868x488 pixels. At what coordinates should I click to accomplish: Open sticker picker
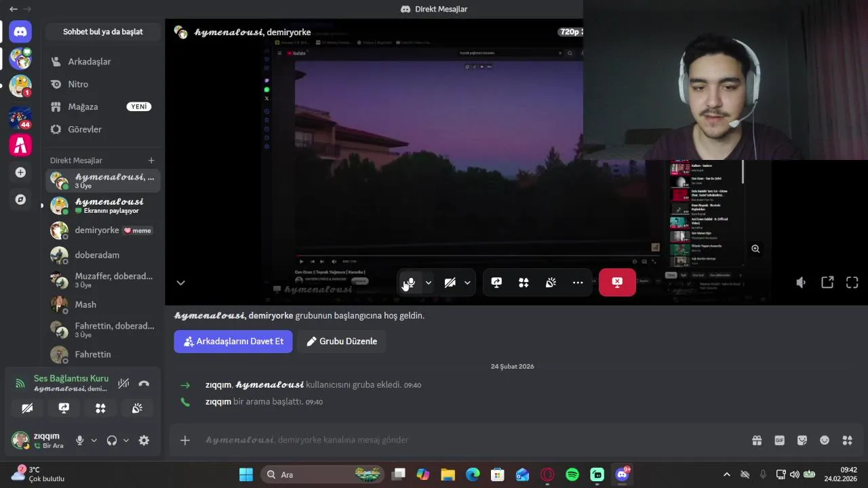pyautogui.click(x=802, y=441)
